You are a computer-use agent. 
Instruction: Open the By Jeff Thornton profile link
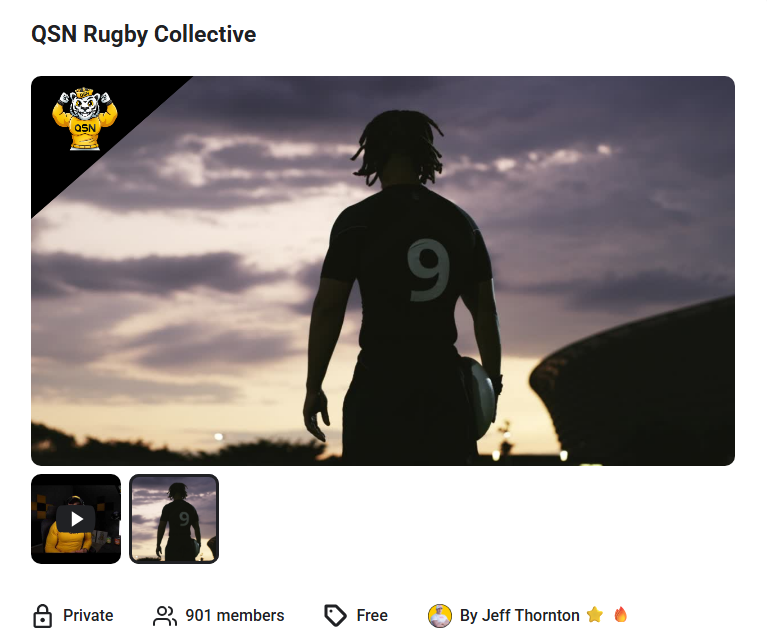tap(519, 616)
